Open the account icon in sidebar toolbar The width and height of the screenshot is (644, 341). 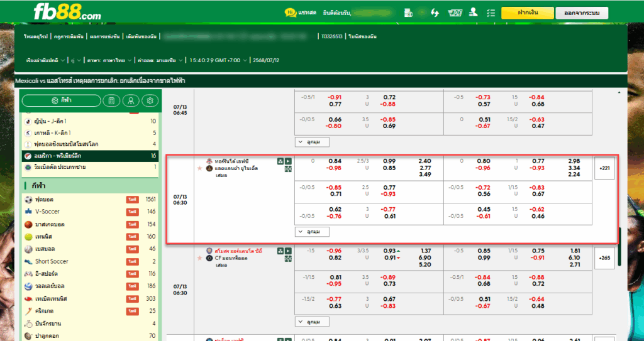(131, 100)
